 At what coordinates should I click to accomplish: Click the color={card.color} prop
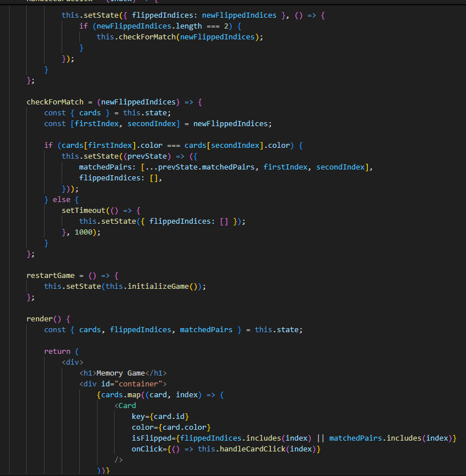tap(171, 427)
